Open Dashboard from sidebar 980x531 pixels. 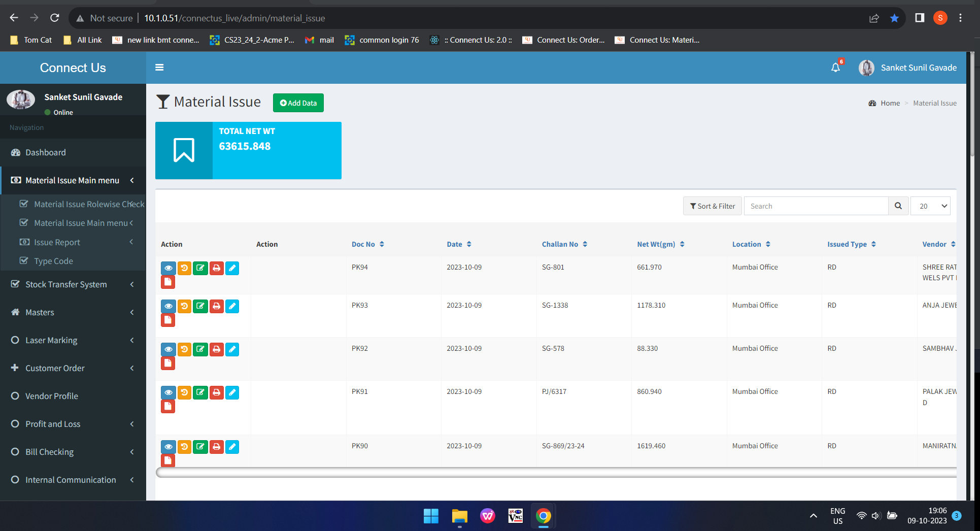73,152
